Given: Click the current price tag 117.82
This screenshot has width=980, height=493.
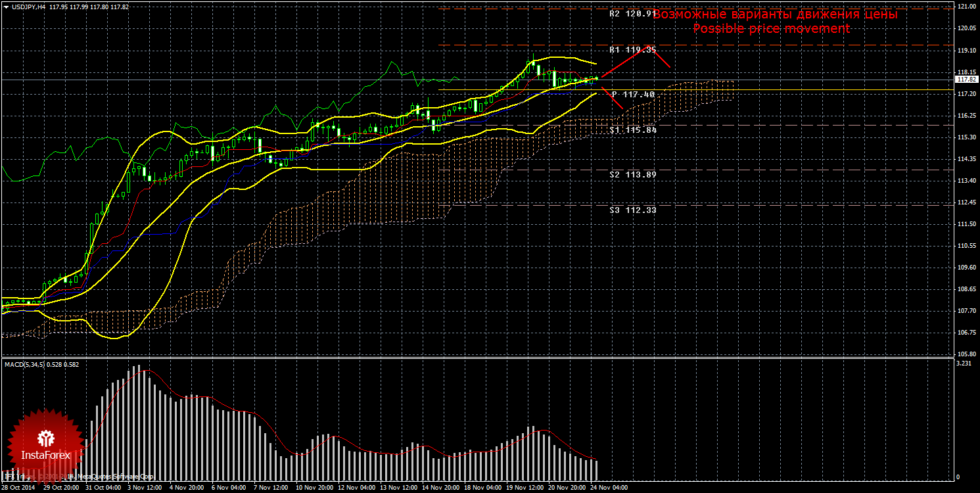Looking at the screenshot, I should tap(966, 80).
